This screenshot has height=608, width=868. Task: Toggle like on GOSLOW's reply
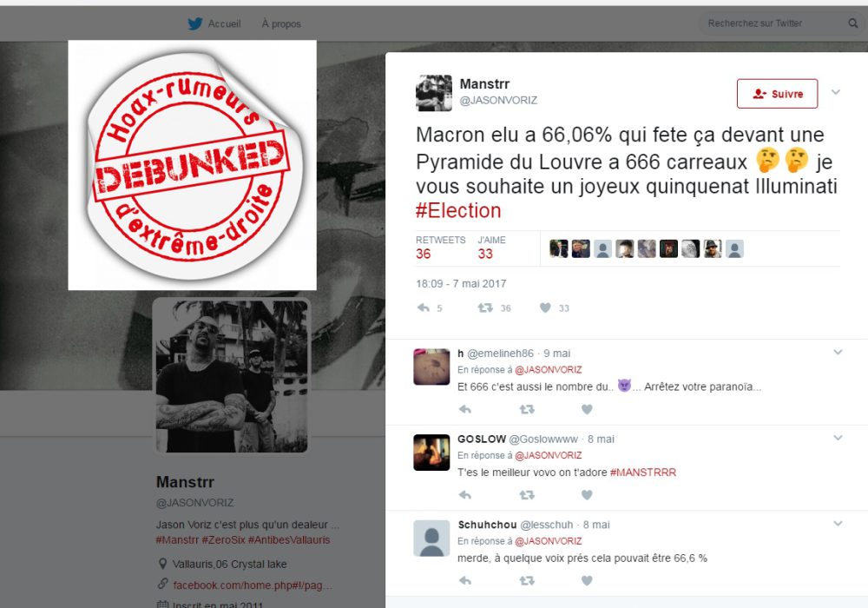tap(587, 494)
